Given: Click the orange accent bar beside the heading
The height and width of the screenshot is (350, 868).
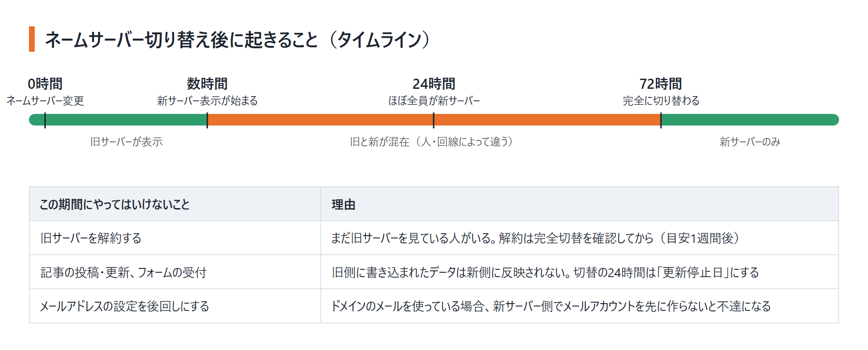Looking at the screenshot, I should pyautogui.click(x=32, y=39).
